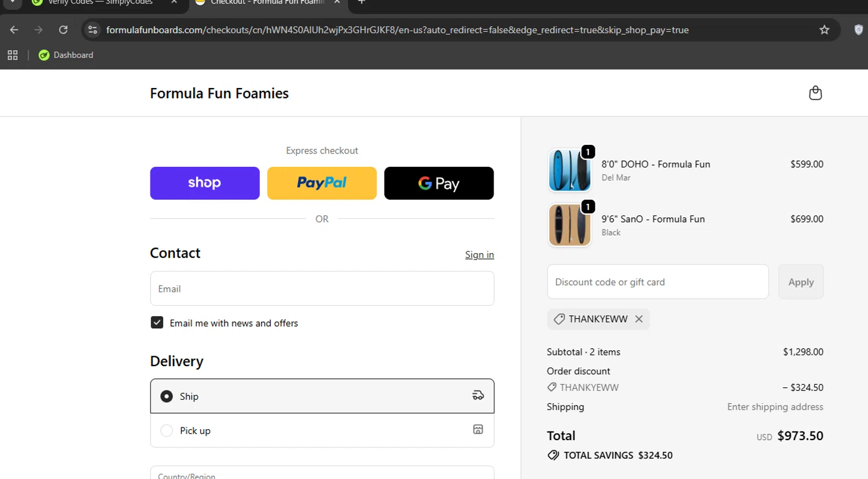Click the Formula Fun Foamies store title
The image size is (868, 479).
[x=219, y=93]
